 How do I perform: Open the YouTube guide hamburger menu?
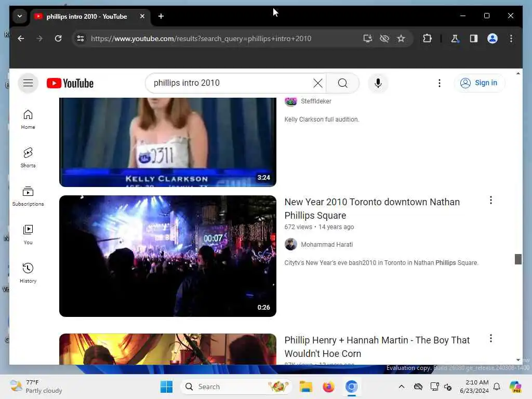[x=28, y=83]
